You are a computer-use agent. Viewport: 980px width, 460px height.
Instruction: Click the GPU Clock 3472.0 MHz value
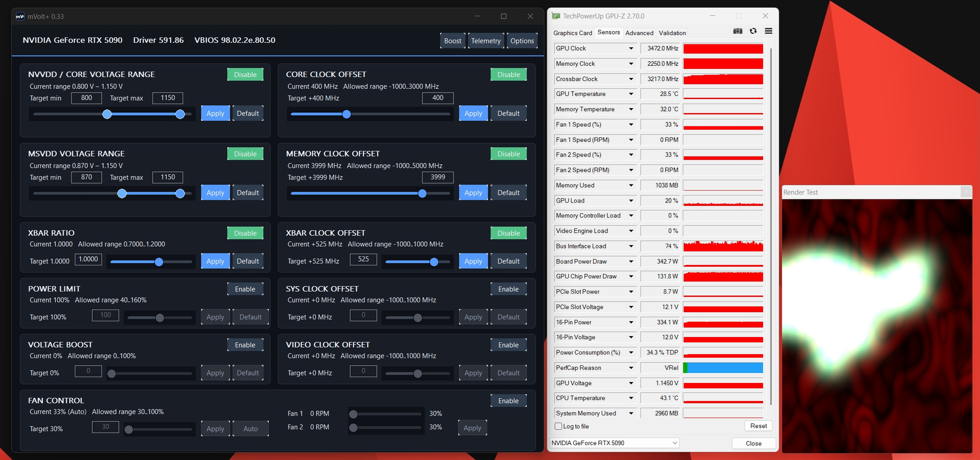tap(660, 48)
